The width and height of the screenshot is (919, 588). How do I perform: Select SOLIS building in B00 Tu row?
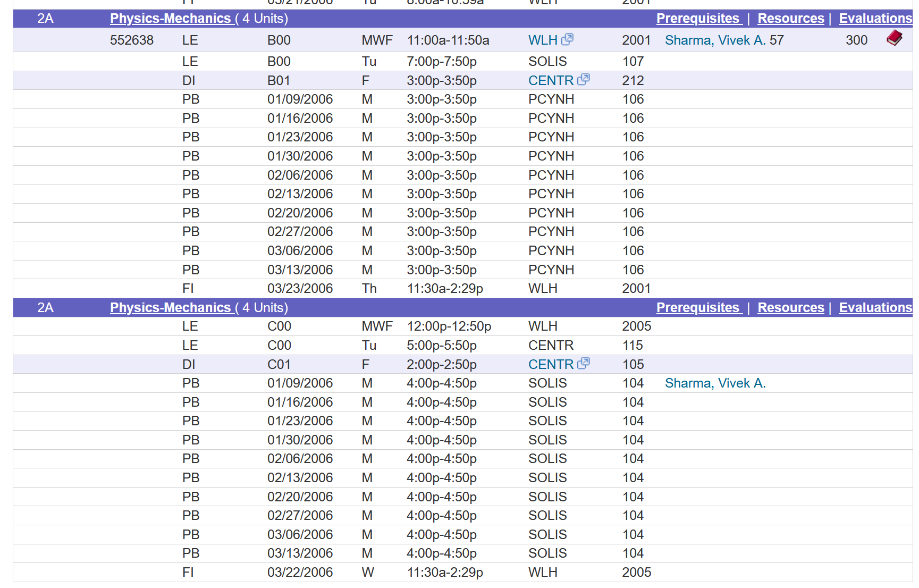[547, 62]
